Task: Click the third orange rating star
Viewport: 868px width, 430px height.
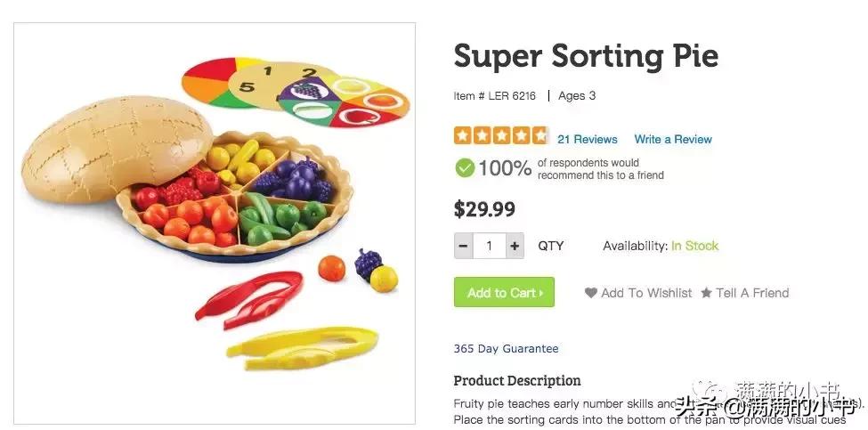Action: point(501,136)
